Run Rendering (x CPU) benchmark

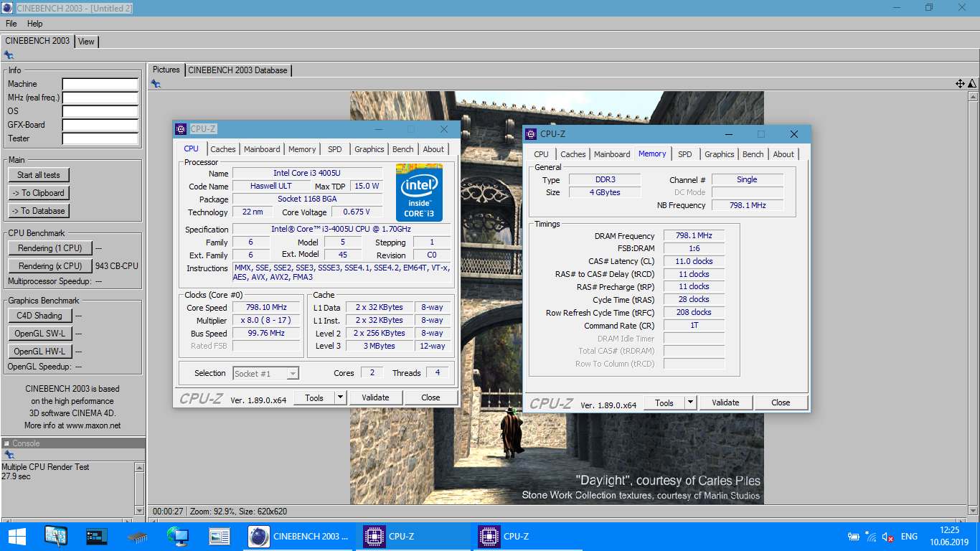click(x=50, y=266)
